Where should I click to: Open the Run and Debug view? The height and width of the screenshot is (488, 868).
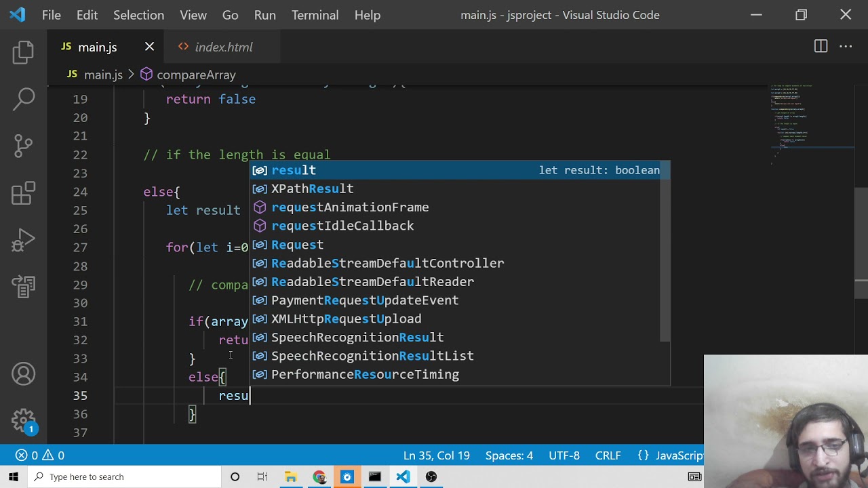23,240
